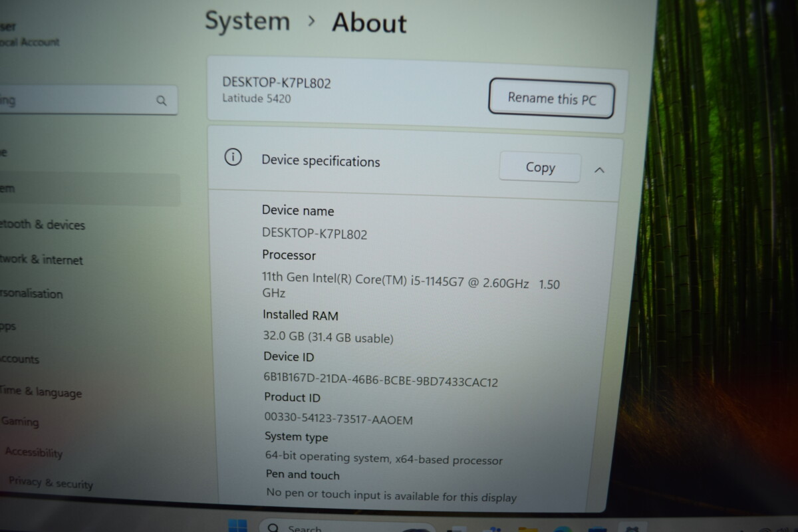
Task: Go back to System in breadcrumb
Action: (x=247, y=21)
